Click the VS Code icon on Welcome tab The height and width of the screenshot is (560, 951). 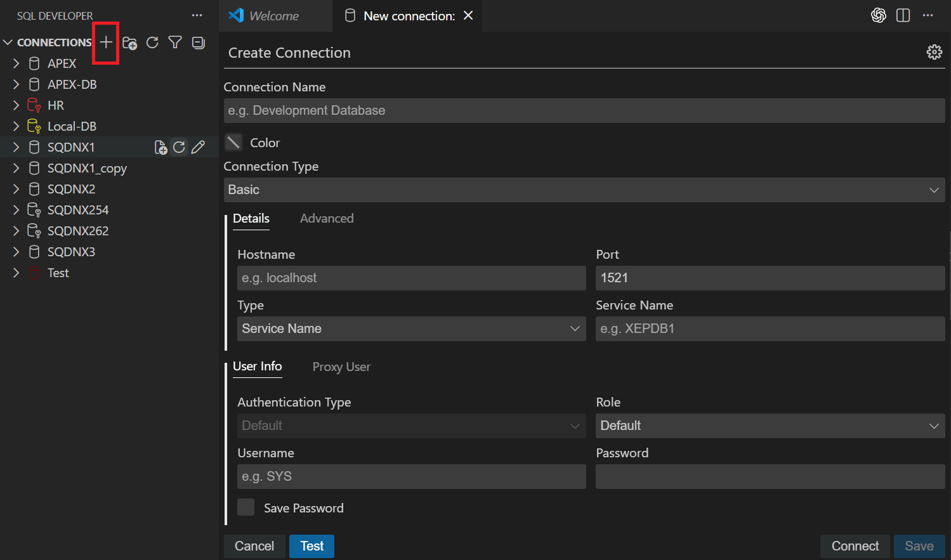pos(236,15)
